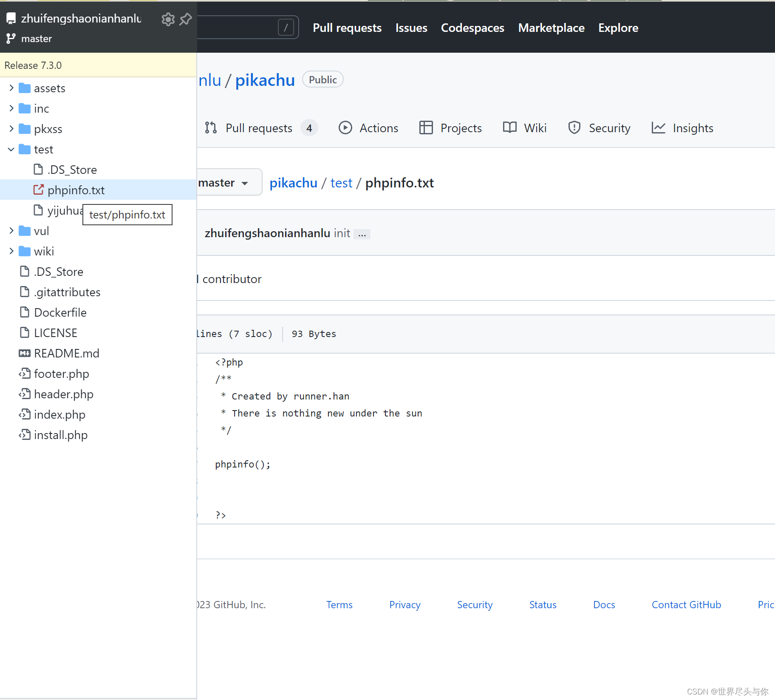This screenshot has width=775, height=700.
Task: Open Issues in the top navigation
Action: point(411,28)
